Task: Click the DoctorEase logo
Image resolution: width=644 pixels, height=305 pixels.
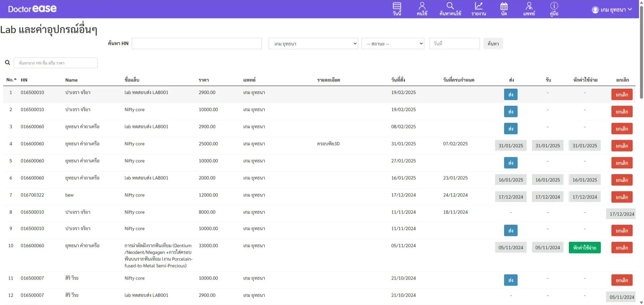Action: (32, 9)
